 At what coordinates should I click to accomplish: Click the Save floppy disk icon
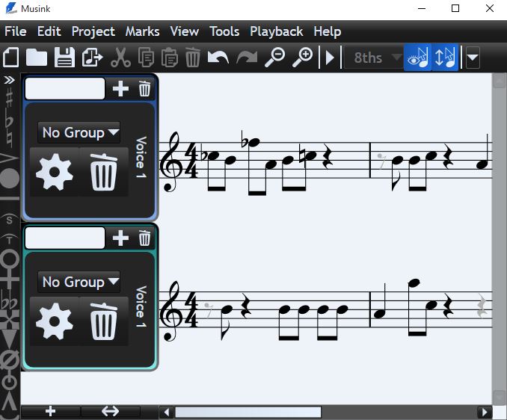pyautogui.click(x=65, y=58)
